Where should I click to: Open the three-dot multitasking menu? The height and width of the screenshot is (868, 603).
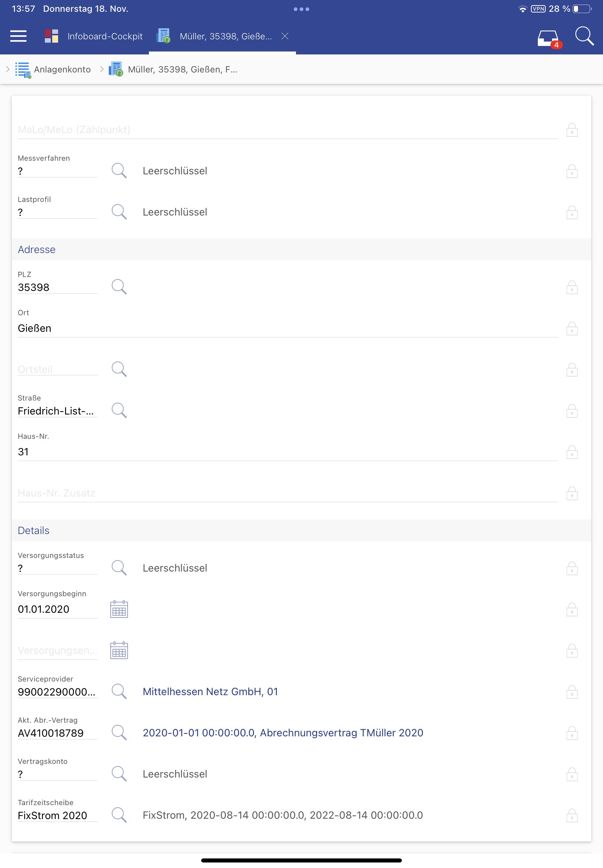coord(301,9)
